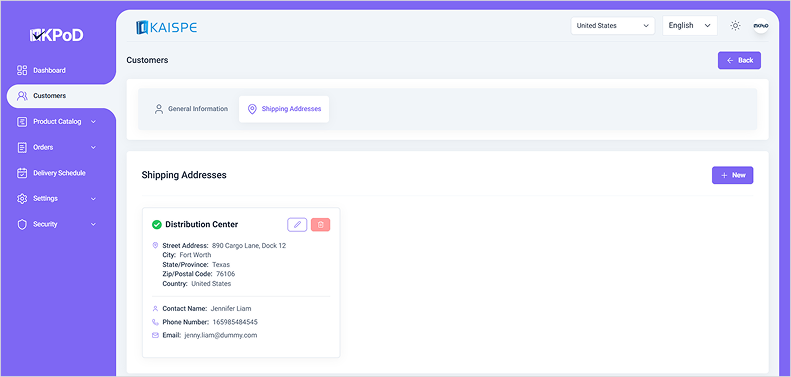Expand the Security chevron
This screenshot has width=791, height=377.
pos(93,224)
